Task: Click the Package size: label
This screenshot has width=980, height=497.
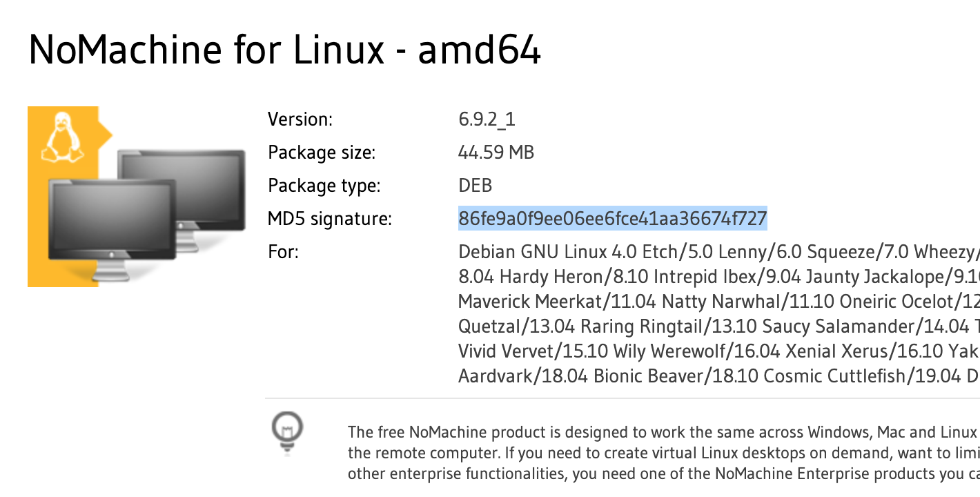Action: pyautogui.click(x=322, y=153)
